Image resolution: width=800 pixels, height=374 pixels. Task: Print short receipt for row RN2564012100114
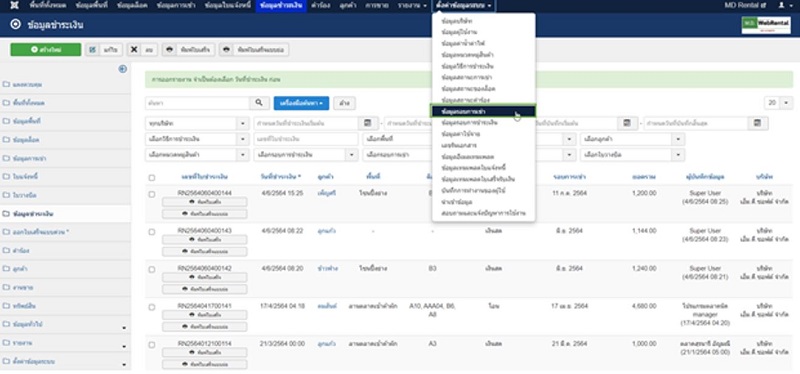pyautogui.click(x=205, y=364)
